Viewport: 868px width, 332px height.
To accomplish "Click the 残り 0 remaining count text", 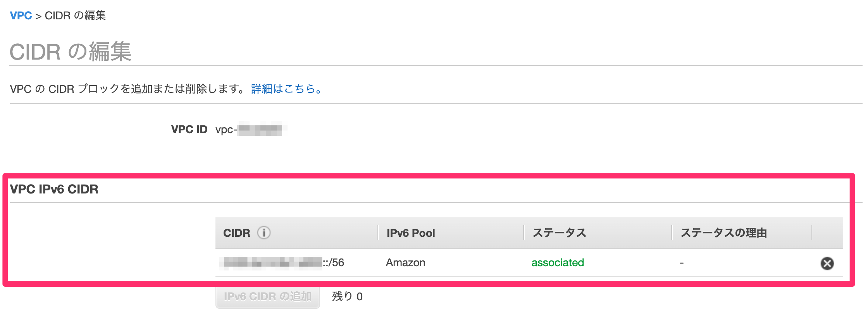I will coord(347,296).
